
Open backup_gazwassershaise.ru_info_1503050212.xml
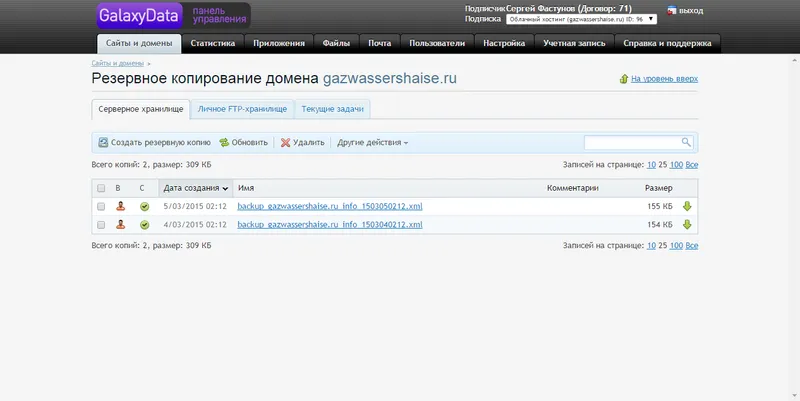(x=330, y=206)
